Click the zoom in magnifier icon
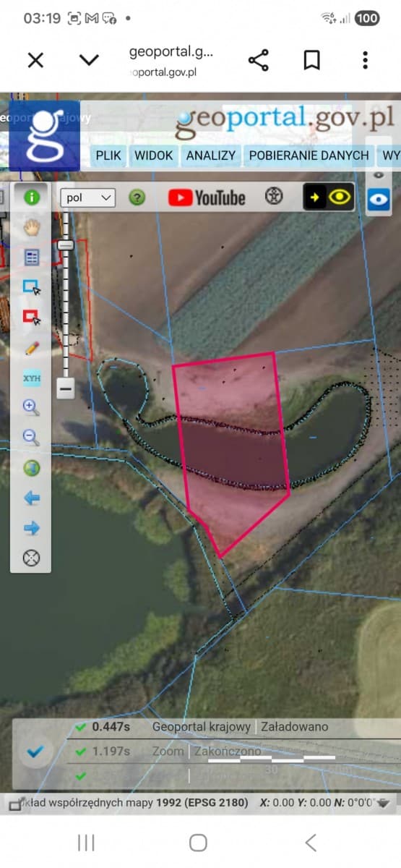Image resolution: width=401 pixels, height=868 pixels. coord(32,407)
